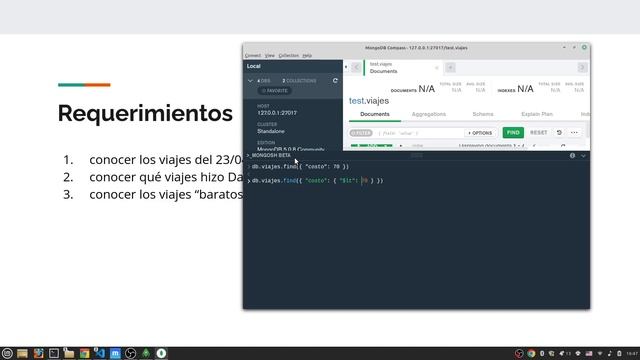Select the Documents tab

pos(375,114)
